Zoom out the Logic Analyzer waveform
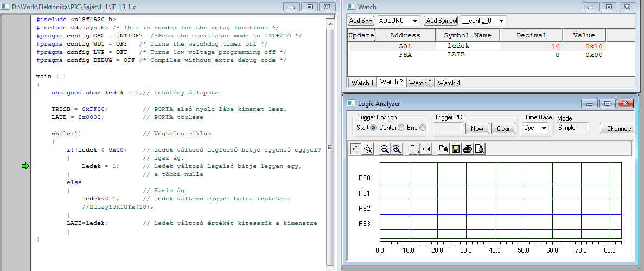 tap(385, 149)
